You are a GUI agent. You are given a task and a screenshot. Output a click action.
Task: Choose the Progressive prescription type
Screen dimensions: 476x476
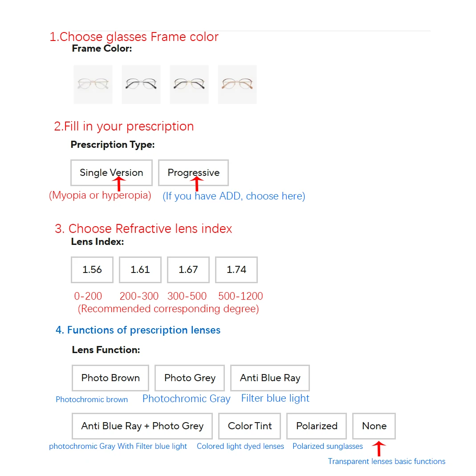point(193,173)
